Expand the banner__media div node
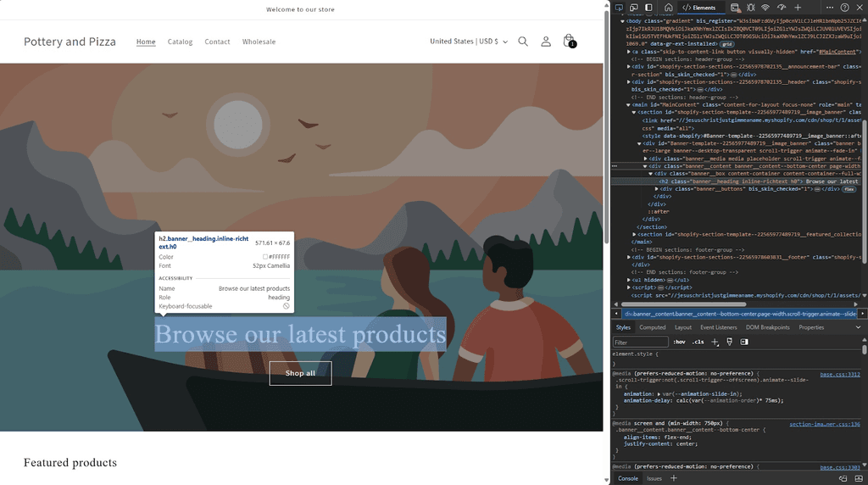 (645, 159)
